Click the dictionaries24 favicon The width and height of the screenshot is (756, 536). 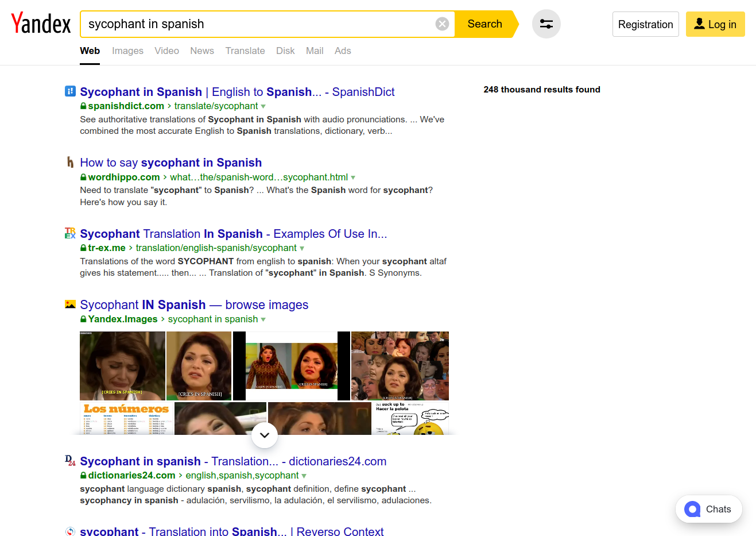point(70,461)
